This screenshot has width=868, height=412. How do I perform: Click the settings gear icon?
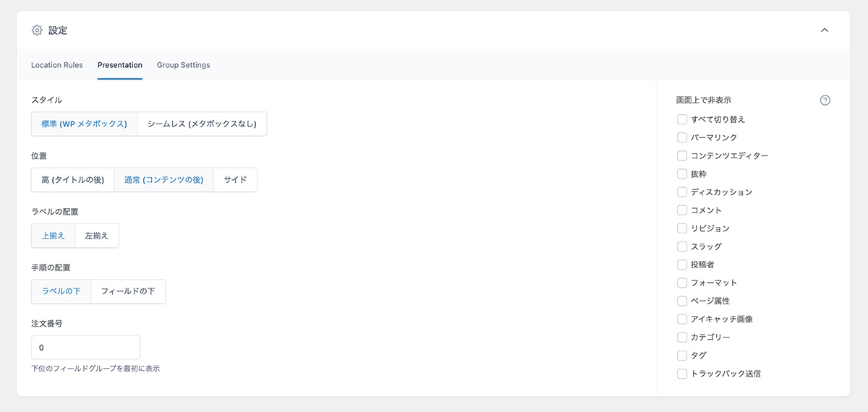pyautogui.click(x=37, y=30)
